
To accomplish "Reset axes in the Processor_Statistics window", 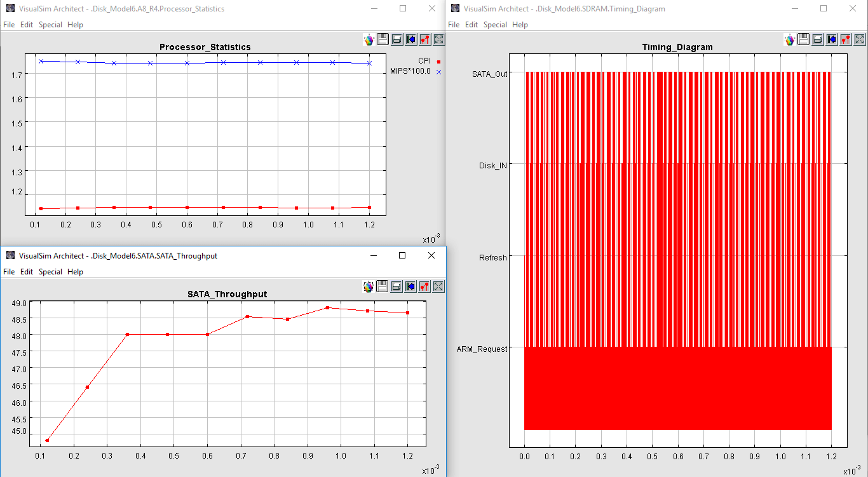I will point(410,39).
